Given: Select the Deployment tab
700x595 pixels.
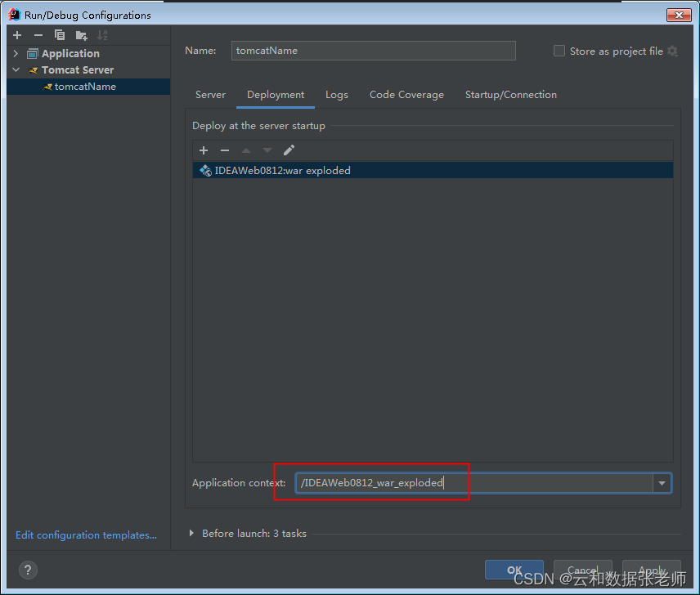Looking at the screenshot, I should pyautogui.click(x=276, y=95).
